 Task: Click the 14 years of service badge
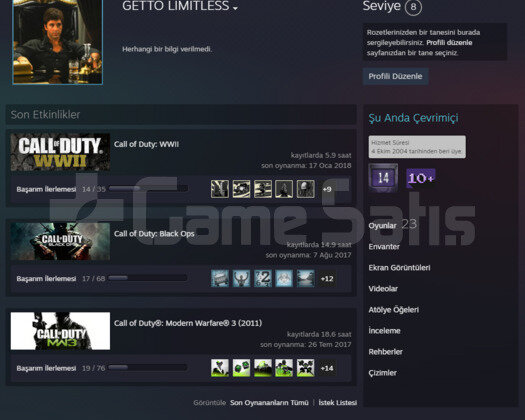[383, 178]
